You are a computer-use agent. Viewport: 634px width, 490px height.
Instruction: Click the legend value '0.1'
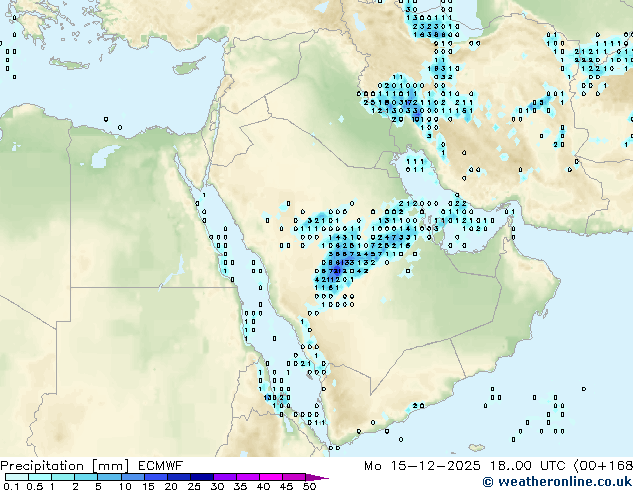(11, 486)
